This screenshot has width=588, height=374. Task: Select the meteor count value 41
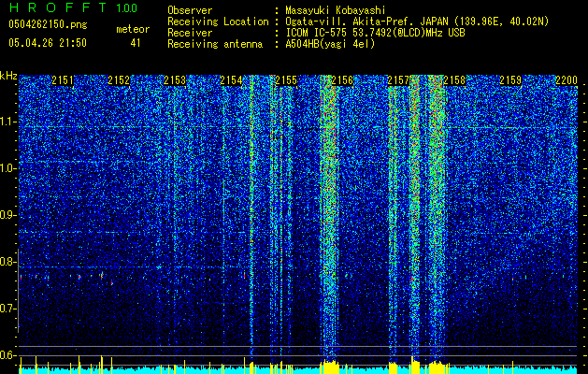click(x=136, y=43)
